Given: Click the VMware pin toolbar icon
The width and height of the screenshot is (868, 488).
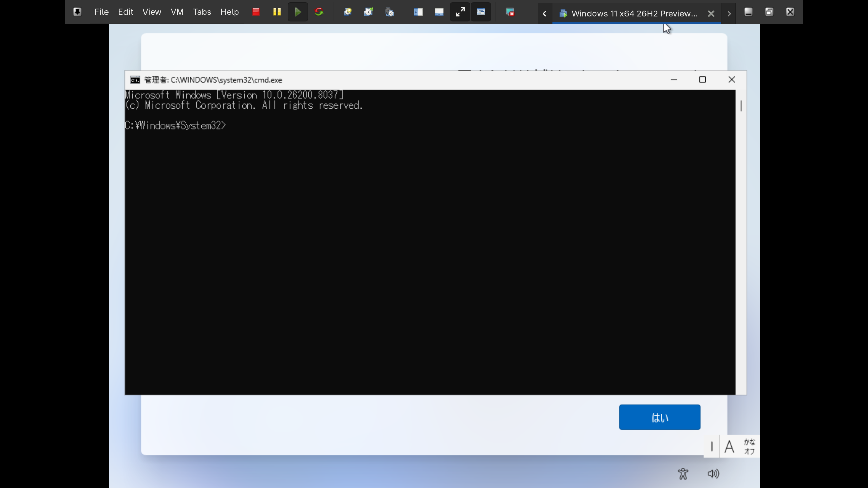Looking at the screenshot, I should [x=77, y=12].
